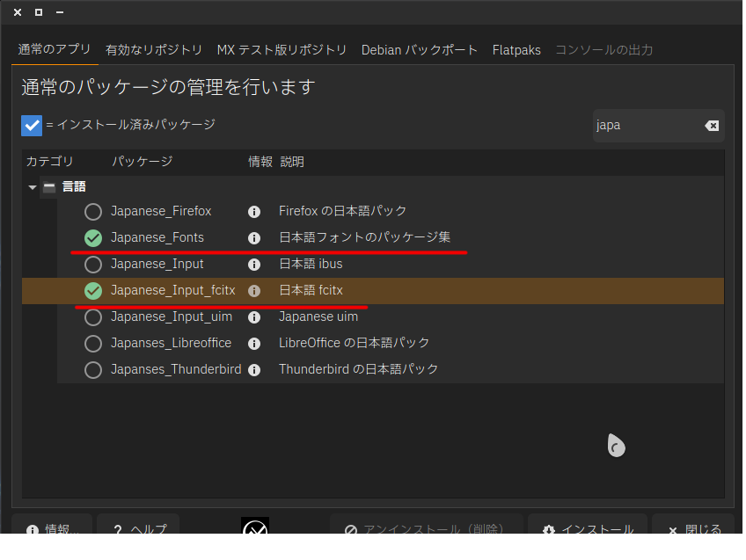The width and height of the screenshot is (746, 560).
Task: Switch to 有効なリポジトリ tab
Action: 154,50
